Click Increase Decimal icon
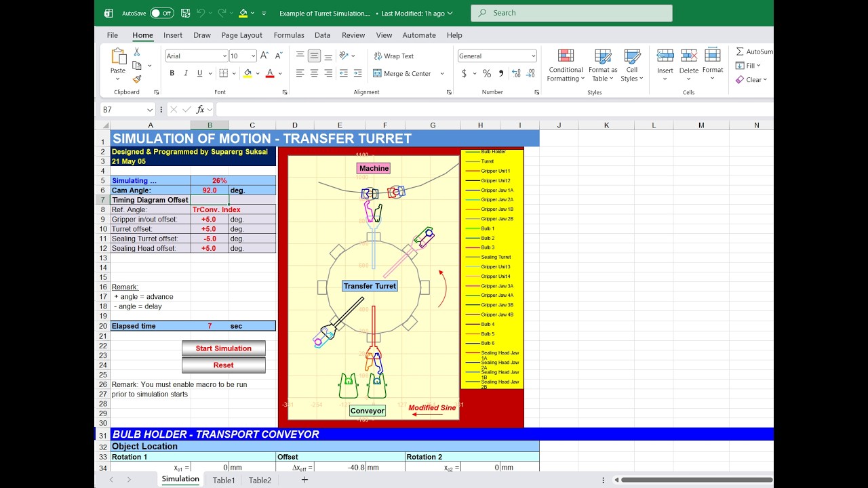 pos(516,73)
